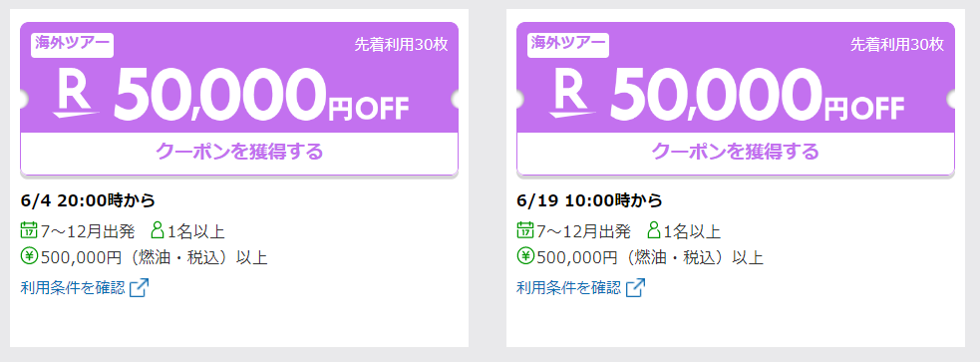Click the person icon beside 1名以上 under the 6/4 coupon

pyautogui.click(x=158, y=230)
